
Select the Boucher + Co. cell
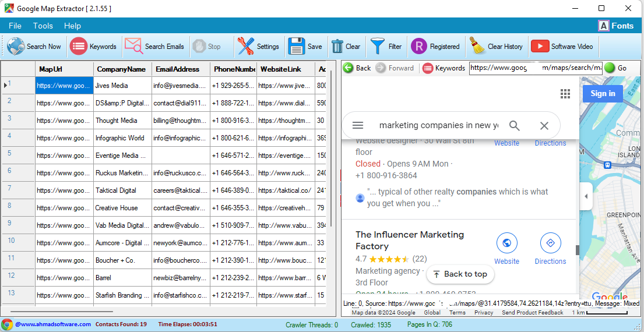(x=122, y=260)
